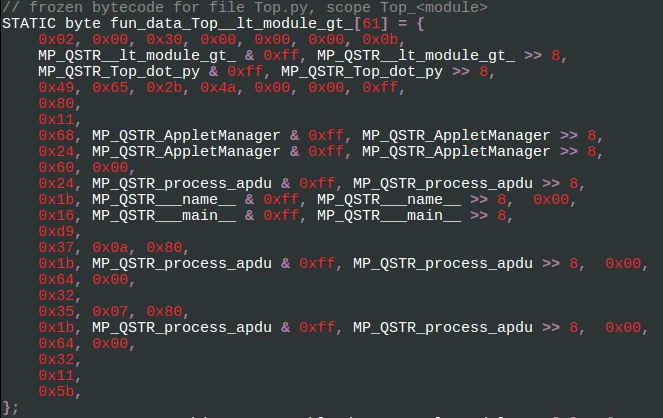Click the 0x02 byte value
Screen dimensions: 663x418
(56, 39)
